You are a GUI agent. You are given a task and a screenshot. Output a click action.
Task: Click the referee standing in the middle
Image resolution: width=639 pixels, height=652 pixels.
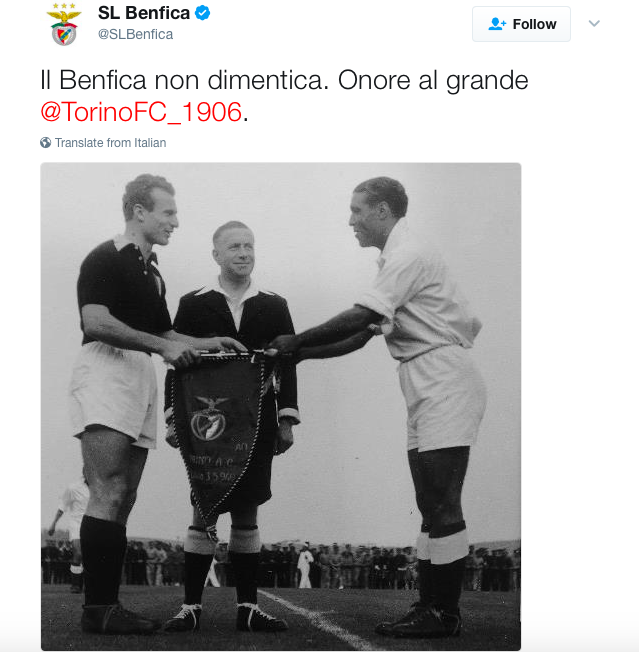233,424
